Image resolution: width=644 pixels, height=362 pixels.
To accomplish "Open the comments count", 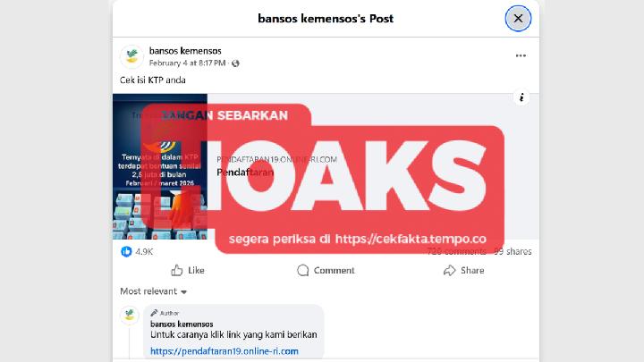I will 457,251.
